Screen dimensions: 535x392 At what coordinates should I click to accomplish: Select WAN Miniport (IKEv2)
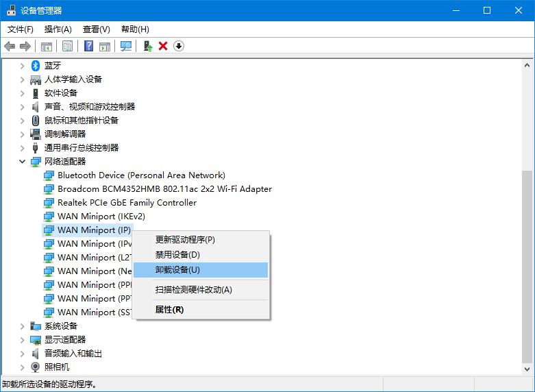pos(101,217)
